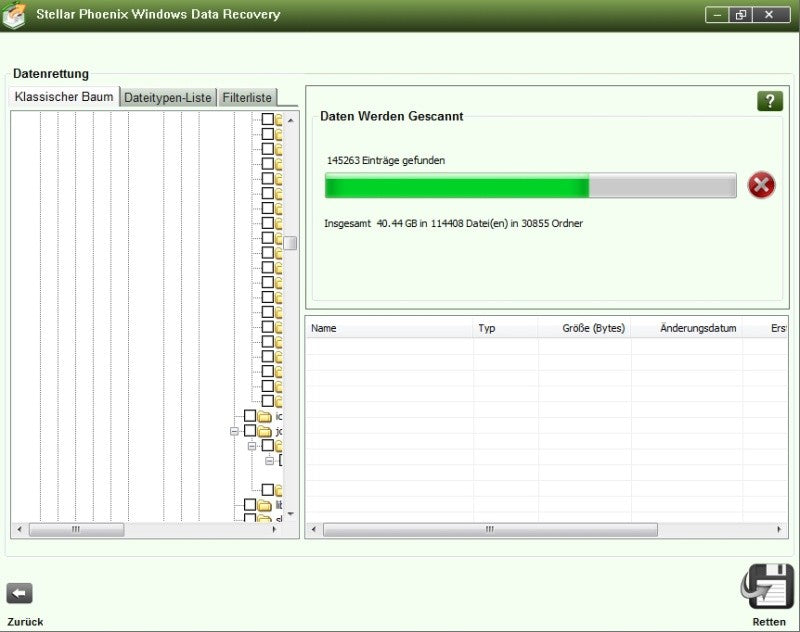The image size is (800, 632).
Task: Click the tree's vertical scrollbar thumb
Action: pyautogui.click(x=290, y=243)
